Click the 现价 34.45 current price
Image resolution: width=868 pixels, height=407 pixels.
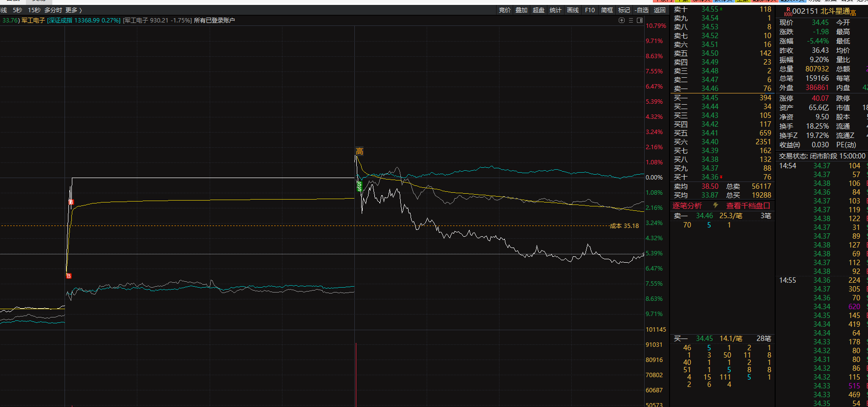pyautogui.click(x=820, y=23)
